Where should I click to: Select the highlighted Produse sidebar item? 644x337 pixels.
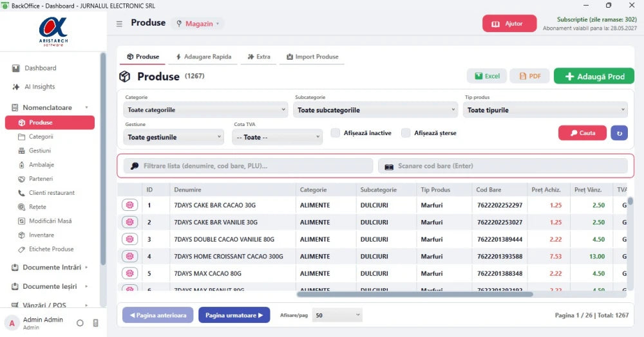50,123
